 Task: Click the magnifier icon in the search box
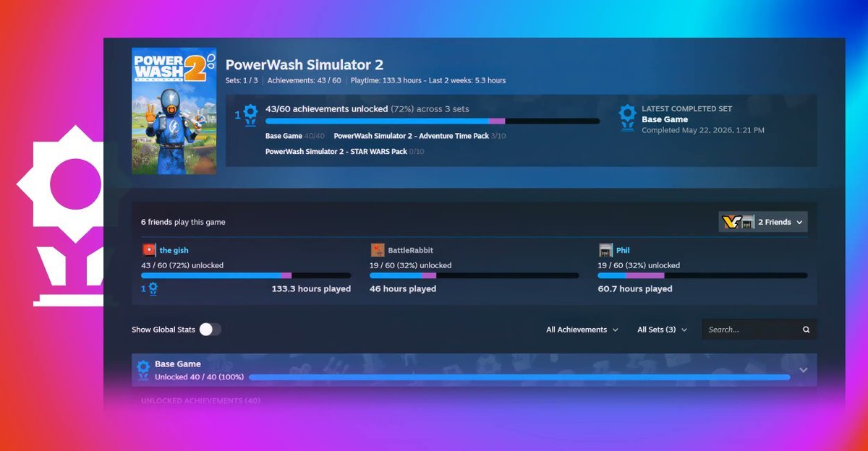[806, 330]
